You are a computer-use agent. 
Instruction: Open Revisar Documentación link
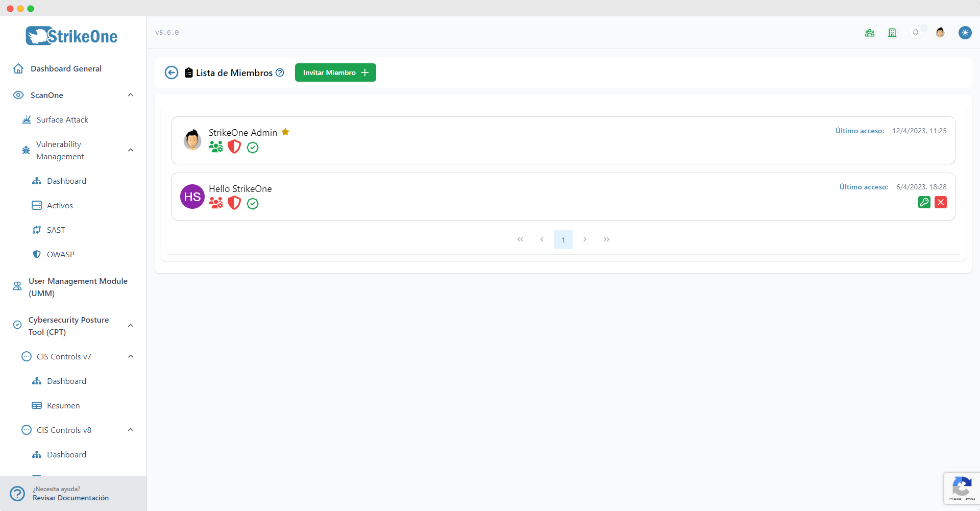[71, 498]
